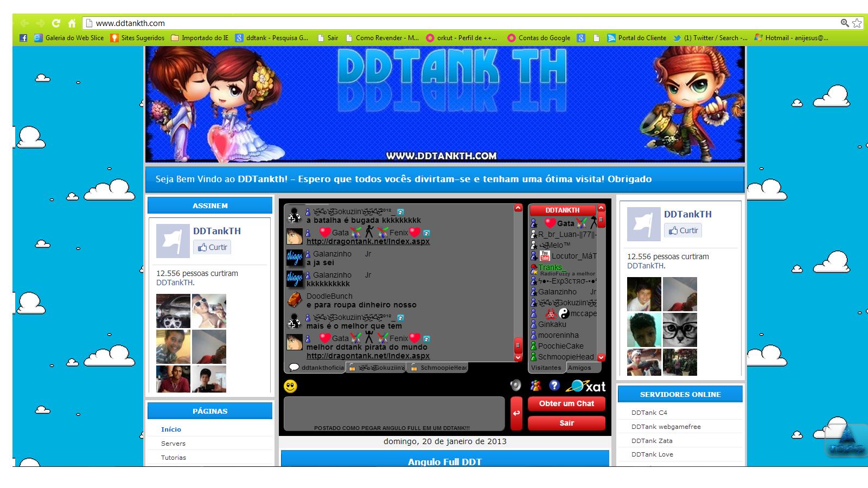
Task: Open the Portal do Cliente bookmark
Action: coord(637,38)
